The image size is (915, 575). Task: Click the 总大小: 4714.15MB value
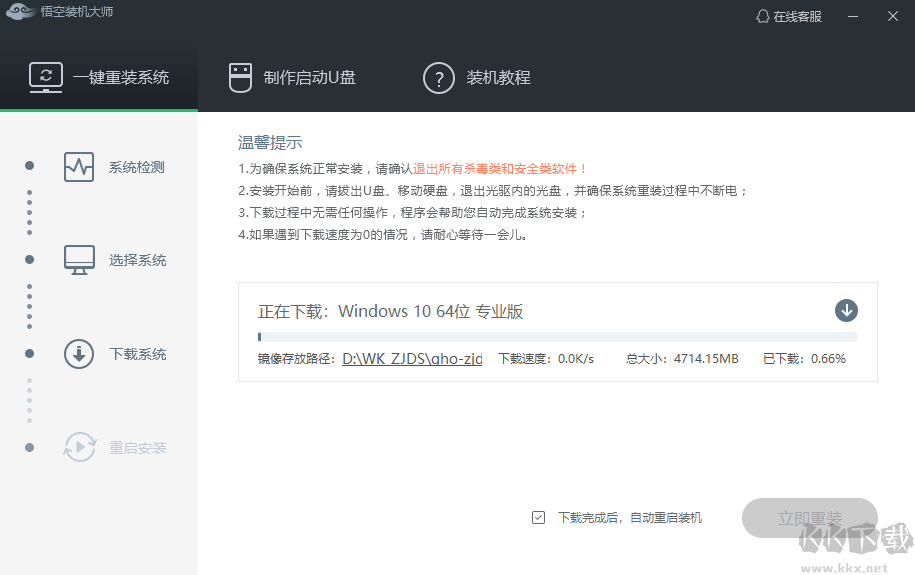click(x=682, y=358)
